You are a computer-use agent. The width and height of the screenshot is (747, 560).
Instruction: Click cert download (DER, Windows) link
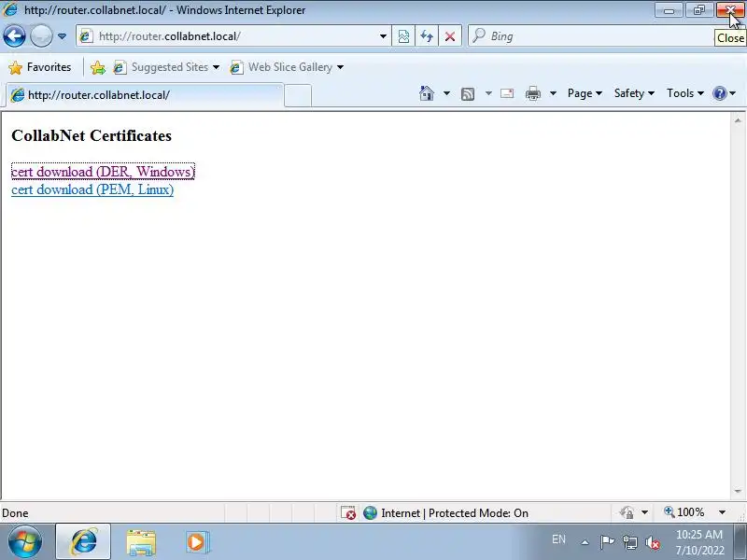click(x=103, y=172)
